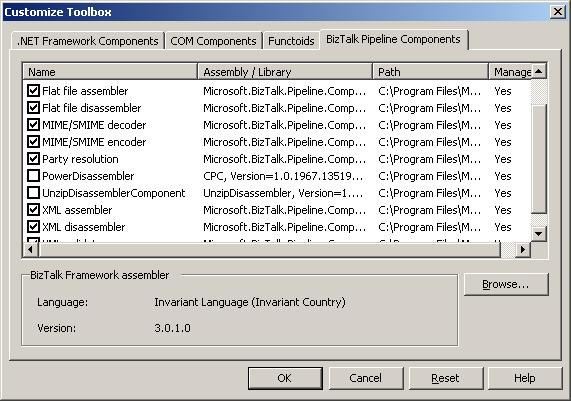Select the Flat file disassembler row name
Screen dimensions: 571x401
91,108
